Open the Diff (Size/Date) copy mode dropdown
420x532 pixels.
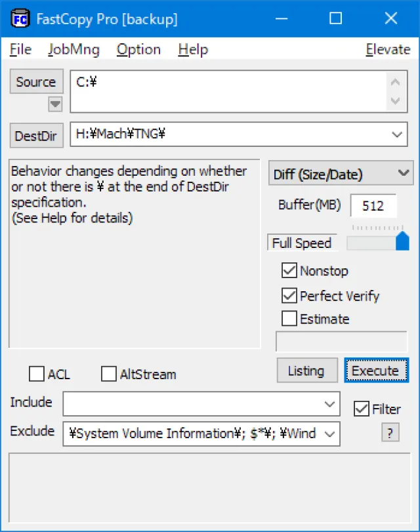pyautogui.click(x=341, y=173)
